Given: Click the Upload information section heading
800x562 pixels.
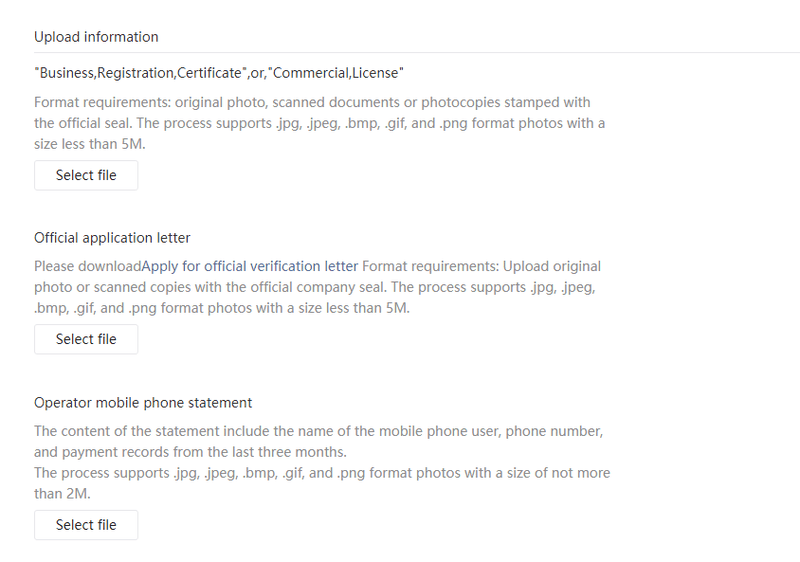Looking at the screenshot, I should (96, 37).
